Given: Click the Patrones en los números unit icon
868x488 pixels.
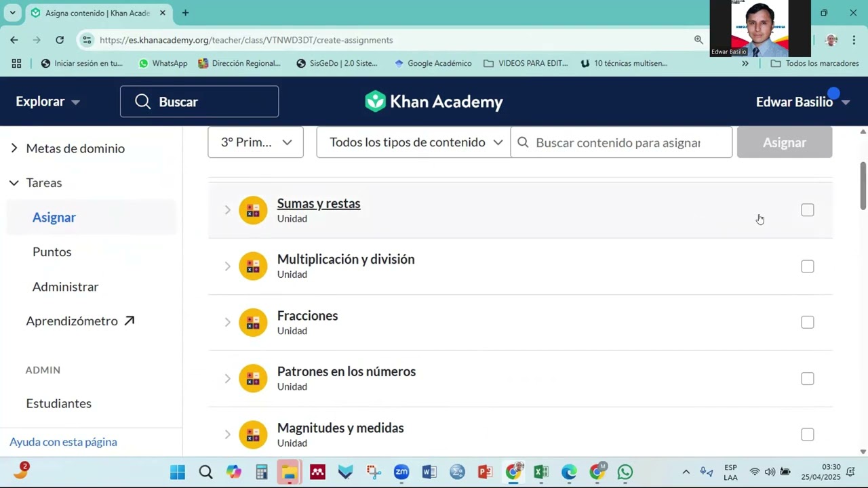Looking at the screenshot, I should click(x=253, y=378).
